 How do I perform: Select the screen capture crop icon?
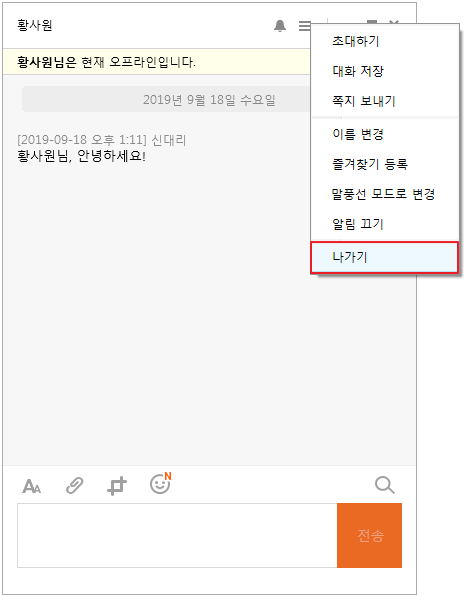pyautogui.click(x=117, y=485)
